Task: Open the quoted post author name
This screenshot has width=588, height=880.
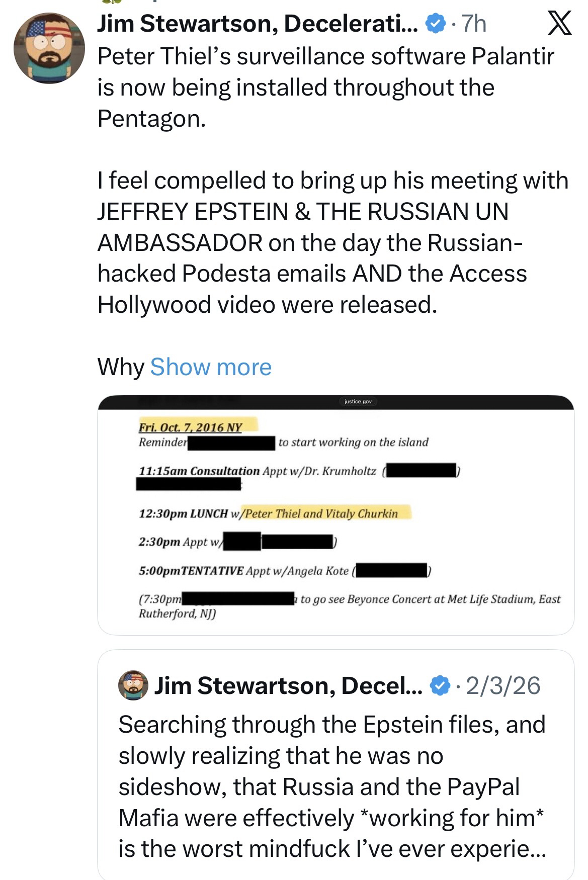Action: tap(288, 685)
